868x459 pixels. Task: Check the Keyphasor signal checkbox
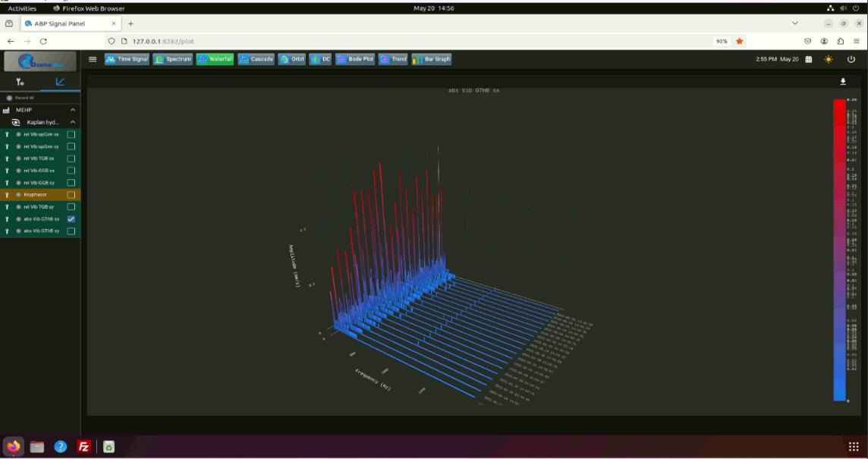pos(71,195)
